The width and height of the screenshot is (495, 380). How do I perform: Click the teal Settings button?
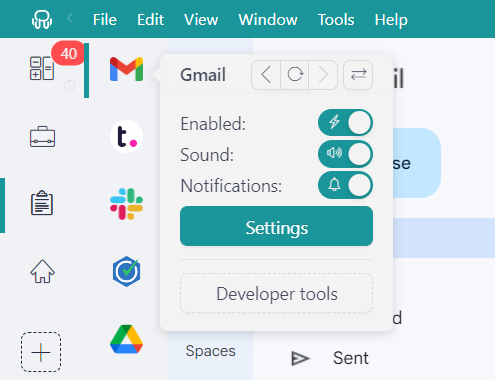[276, 226]
